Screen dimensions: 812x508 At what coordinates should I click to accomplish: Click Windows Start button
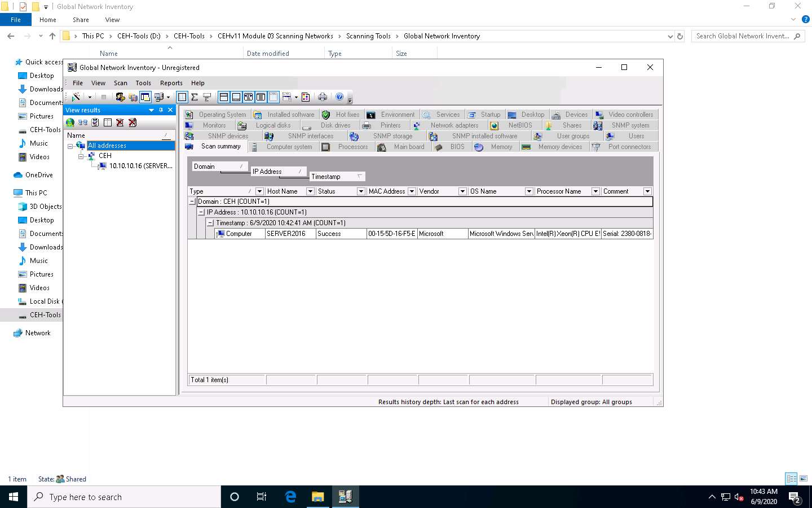pos(14,497)
